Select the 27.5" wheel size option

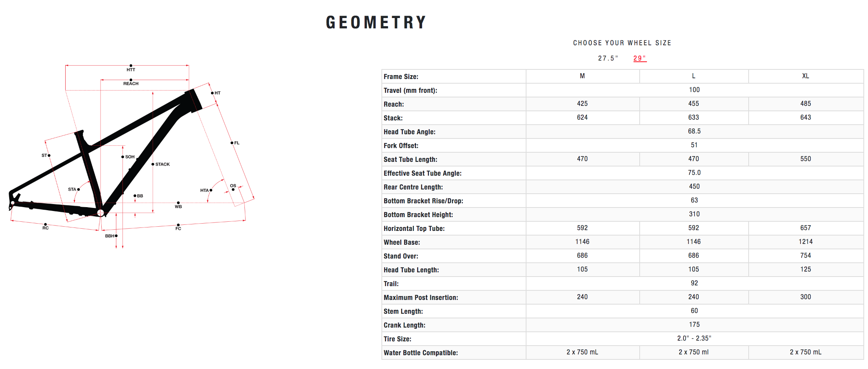608,58
